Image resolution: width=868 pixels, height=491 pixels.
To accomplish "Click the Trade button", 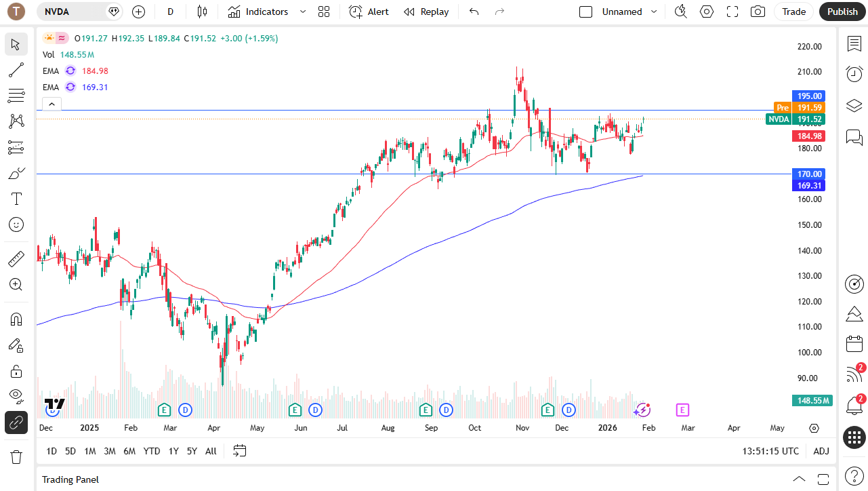I will point(793,12).
